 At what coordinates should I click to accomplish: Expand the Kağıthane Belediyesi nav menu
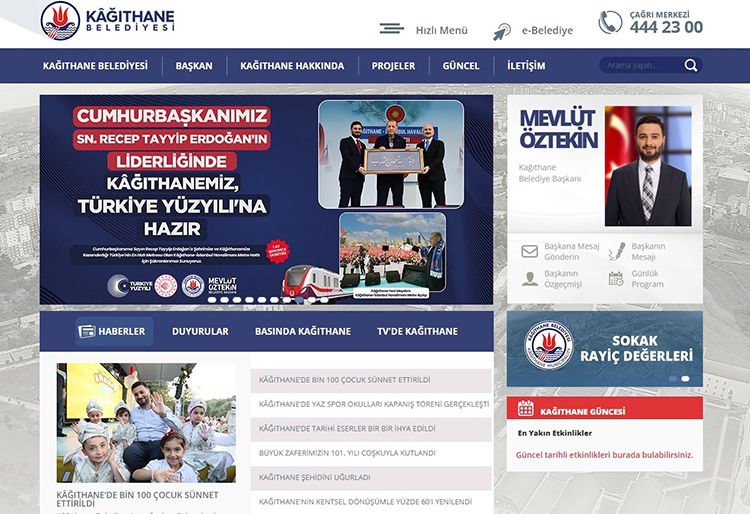pos(95,66)
